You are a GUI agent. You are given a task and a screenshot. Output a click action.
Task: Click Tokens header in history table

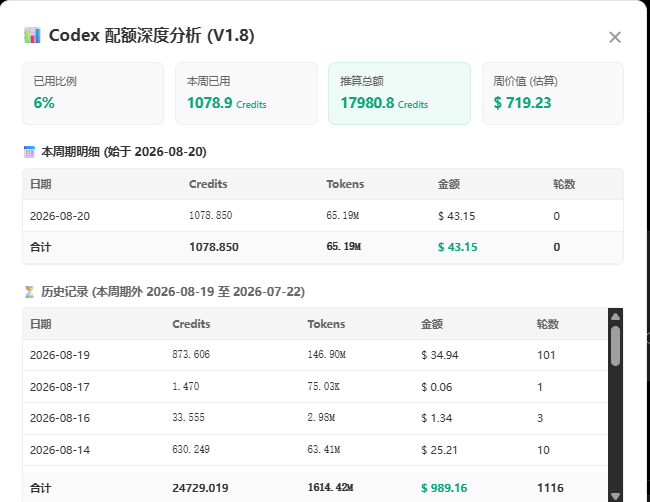(326, 324)
